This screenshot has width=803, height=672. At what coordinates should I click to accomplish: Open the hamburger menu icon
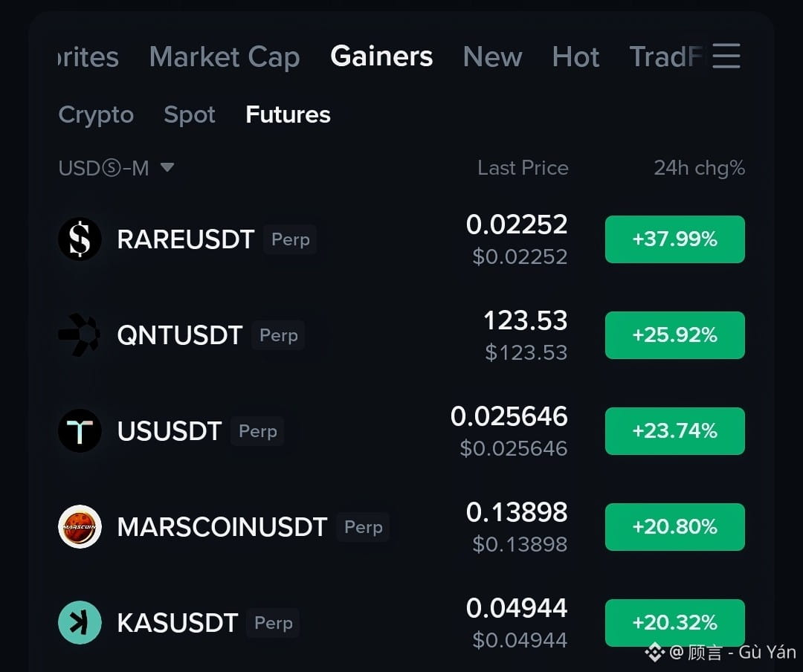(x=726, y=56)
